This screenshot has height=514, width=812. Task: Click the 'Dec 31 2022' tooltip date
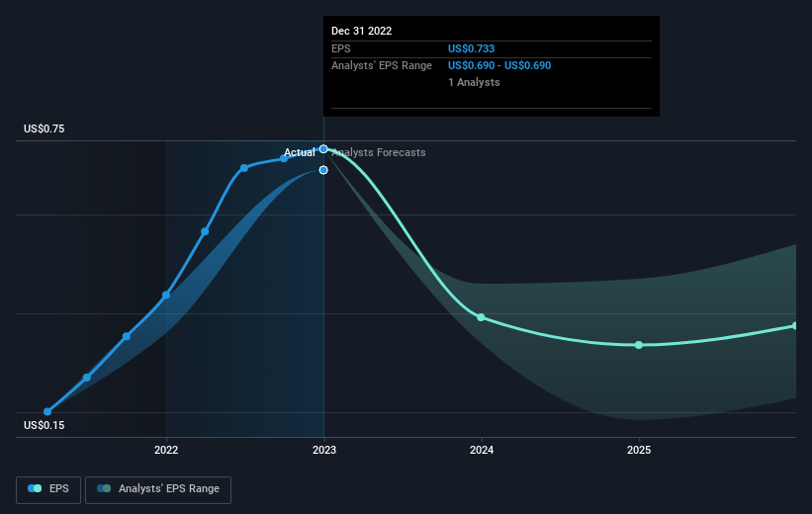[x=361, y=31]
